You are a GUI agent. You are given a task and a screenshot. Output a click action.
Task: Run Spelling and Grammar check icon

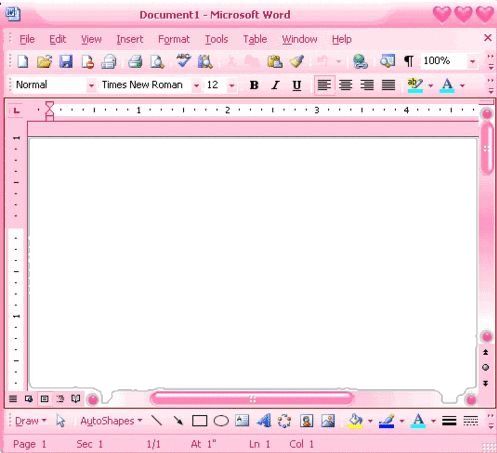(183, 61)
